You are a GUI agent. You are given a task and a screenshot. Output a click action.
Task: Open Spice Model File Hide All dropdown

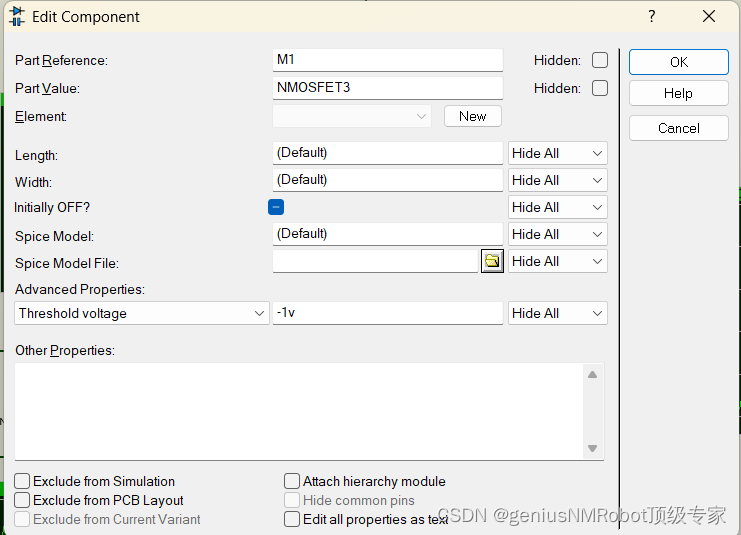[558, 261]
